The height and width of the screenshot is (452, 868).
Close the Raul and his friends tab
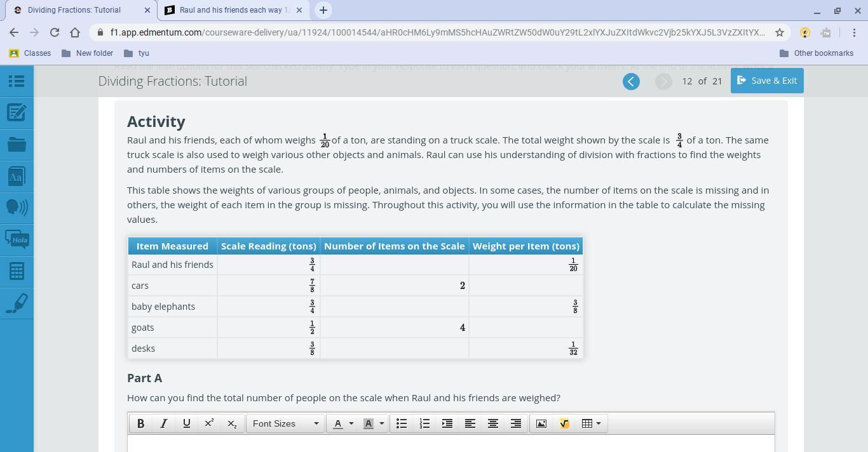[x=299, y=10]
